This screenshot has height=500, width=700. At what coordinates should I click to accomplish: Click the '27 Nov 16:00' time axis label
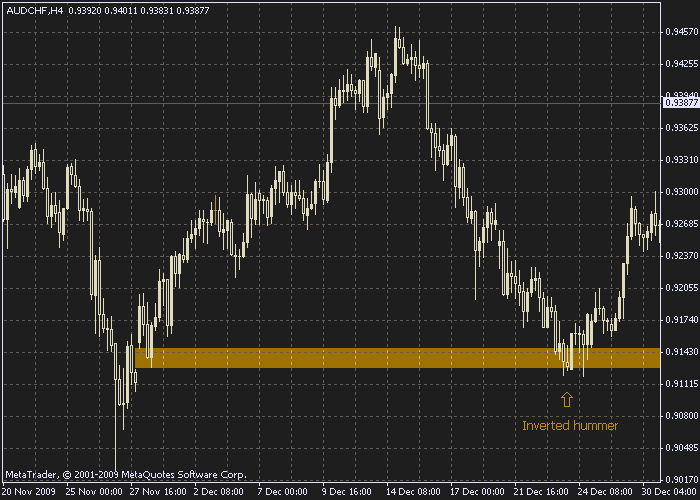[158, 492]
